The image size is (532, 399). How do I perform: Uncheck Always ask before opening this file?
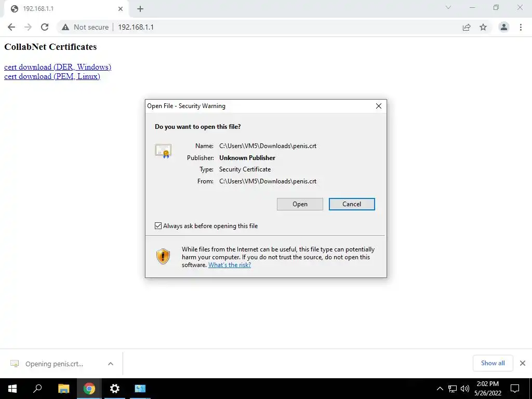click(158, 226)
